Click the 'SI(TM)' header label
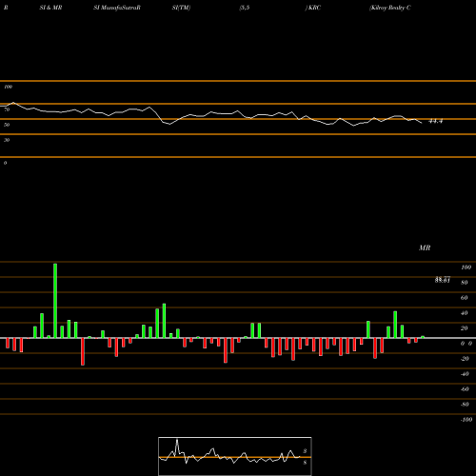Image resolution: width=476 pixels, height=476 pixels. [x=181, y=8]
